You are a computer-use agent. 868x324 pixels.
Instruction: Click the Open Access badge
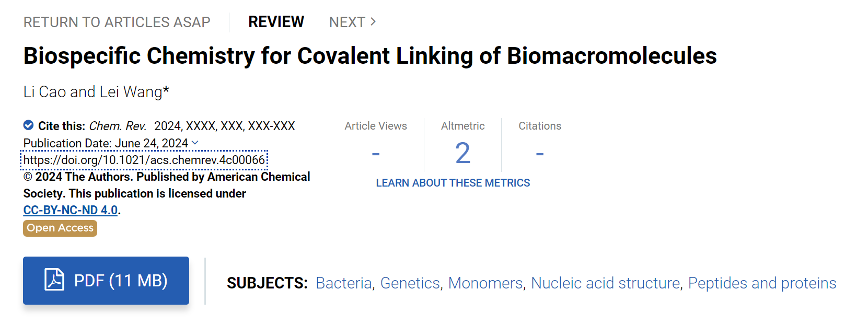pyautogui.click(x=60, y=228)
